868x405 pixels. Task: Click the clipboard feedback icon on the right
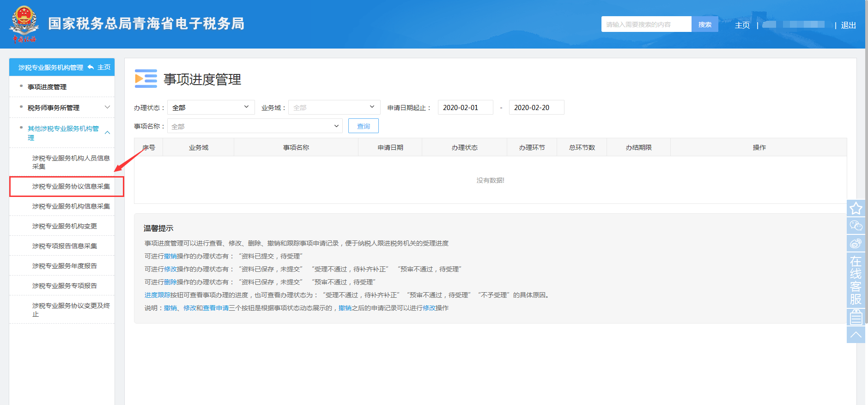(856, 317)
